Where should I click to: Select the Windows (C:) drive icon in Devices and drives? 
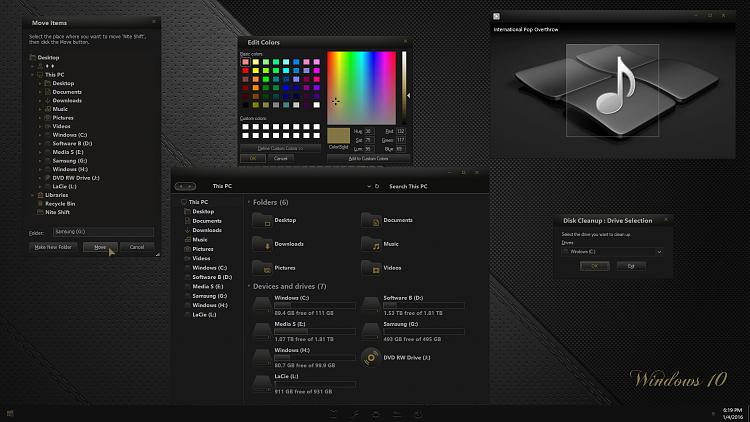click(x=262, y=305)
